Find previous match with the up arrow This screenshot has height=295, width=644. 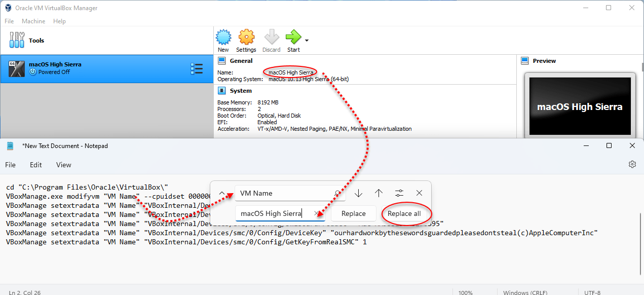(378, 193)
